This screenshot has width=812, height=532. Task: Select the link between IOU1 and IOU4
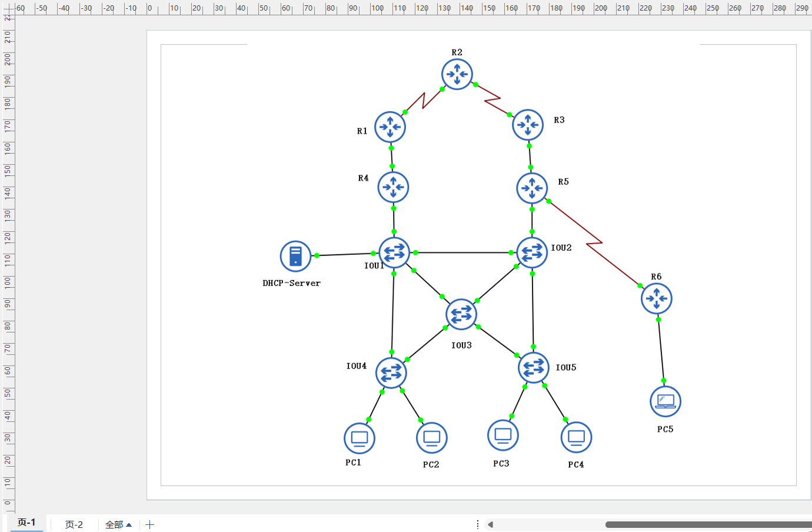coord(392,312)
